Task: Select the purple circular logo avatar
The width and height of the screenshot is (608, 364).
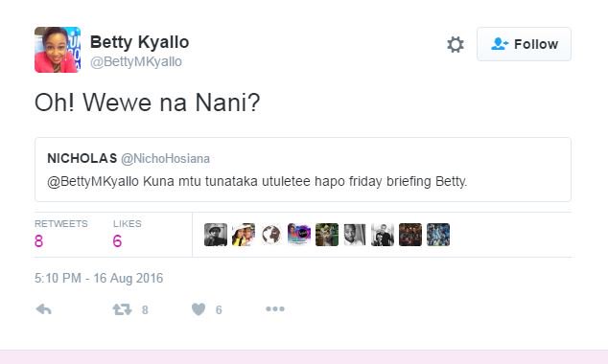Action: coord(299,235)
